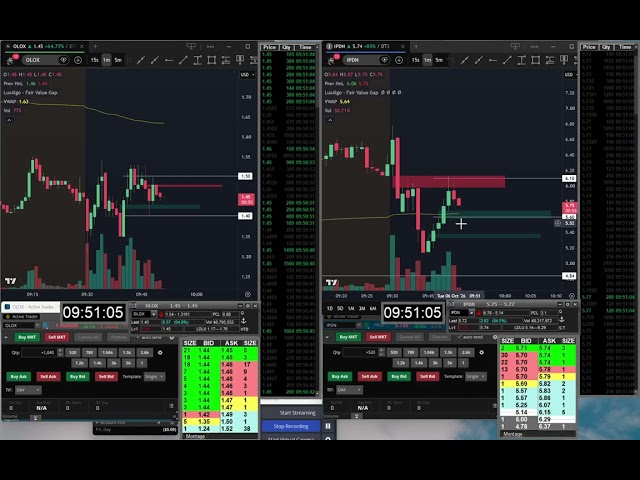640x480 pixels.
Task: Click the OLOX time and sales scrollbar
Action: 318,220
